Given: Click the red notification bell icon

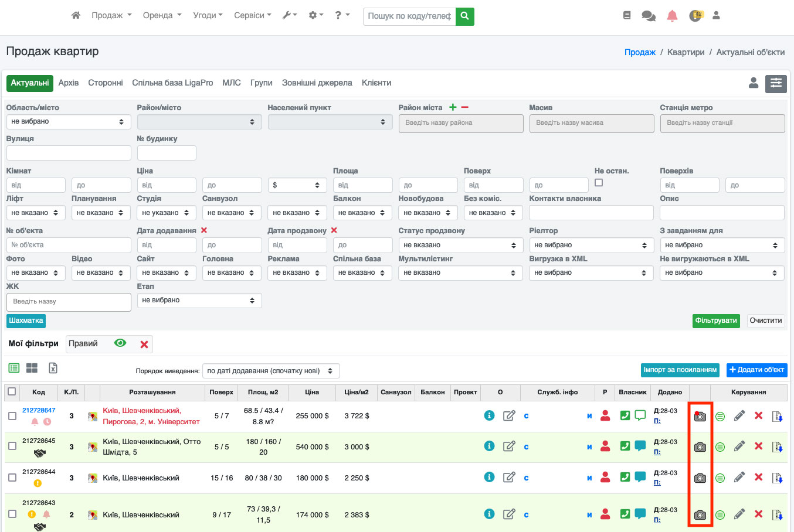Looking at the screenshot, I should tap(672, 16).
